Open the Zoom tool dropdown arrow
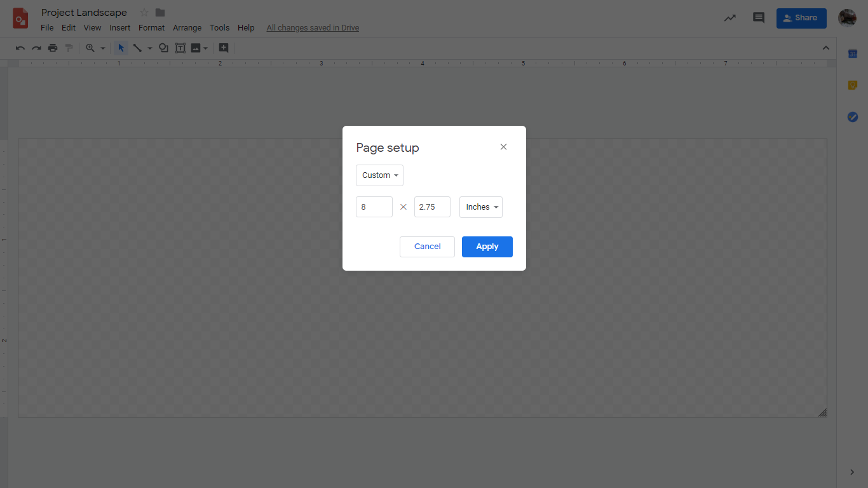Image resolution: width=868 pixels, height=488 pixels. (103, 48)
